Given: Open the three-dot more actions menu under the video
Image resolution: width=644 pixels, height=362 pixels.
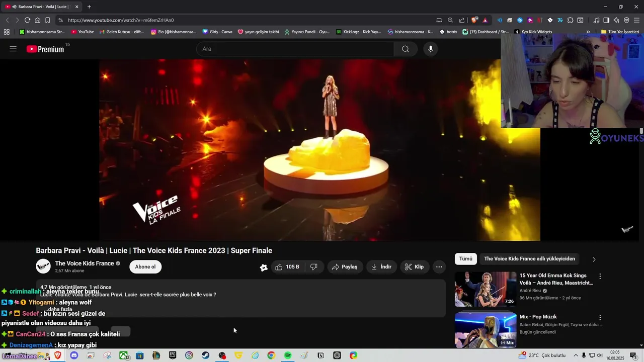Looking at the screenshot, I should [439, 267].
